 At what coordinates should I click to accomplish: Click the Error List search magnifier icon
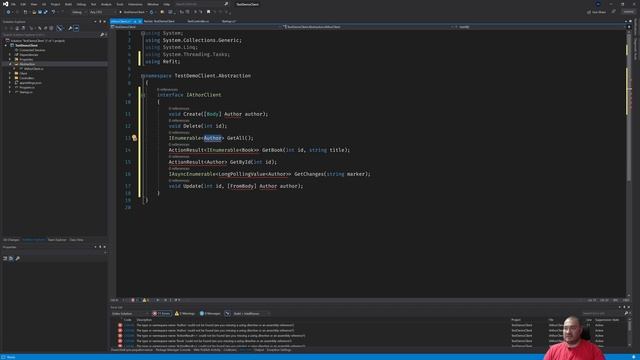(626, 313)
